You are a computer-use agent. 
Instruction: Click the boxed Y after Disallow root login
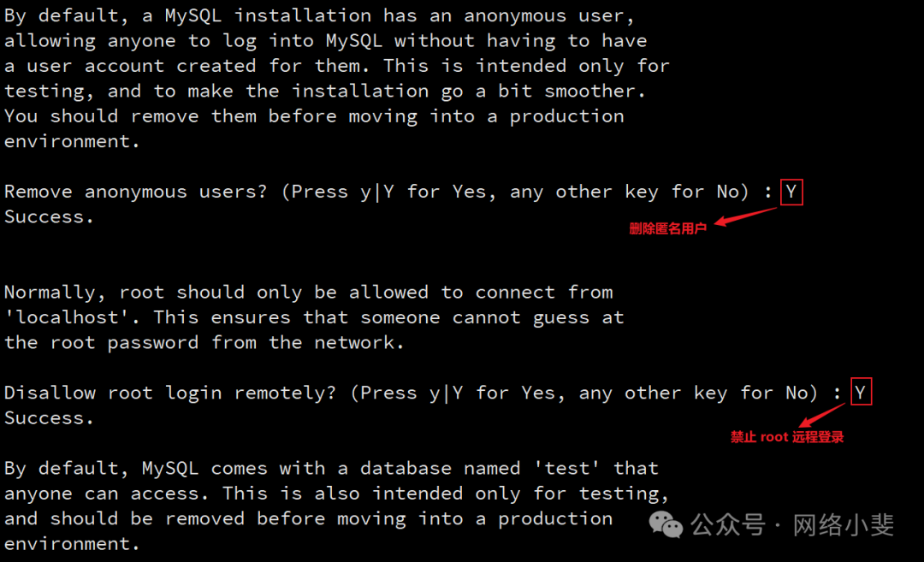tap(861, 392)
